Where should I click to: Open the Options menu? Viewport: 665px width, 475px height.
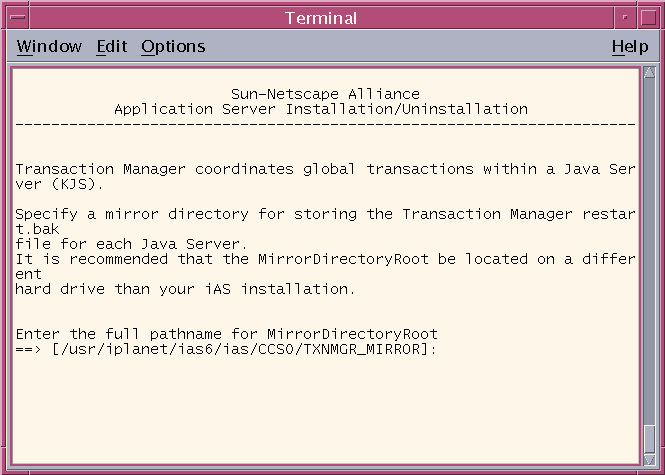[173, 47]
